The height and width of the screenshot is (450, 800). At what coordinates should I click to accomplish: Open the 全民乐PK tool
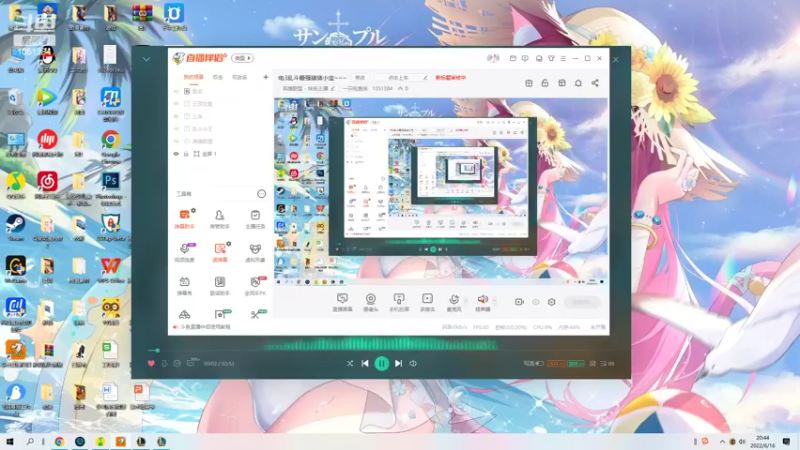tap(255, 285)
